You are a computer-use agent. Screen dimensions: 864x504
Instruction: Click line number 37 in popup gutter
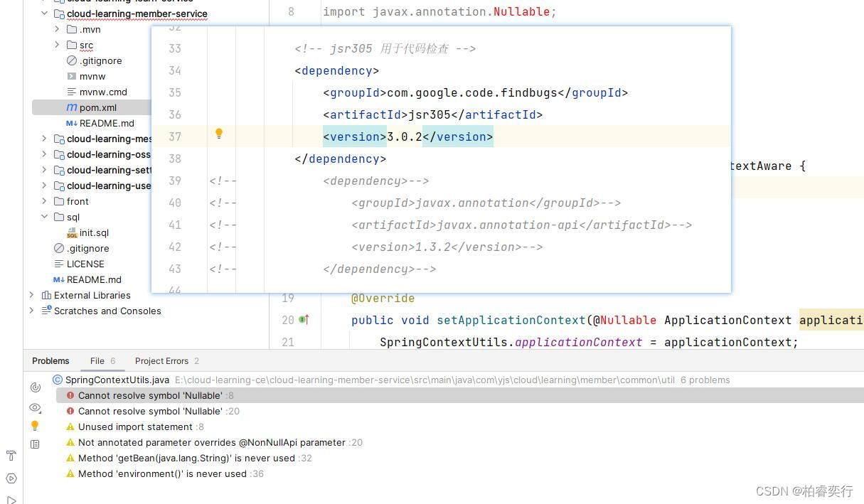[x=175, y=136]
